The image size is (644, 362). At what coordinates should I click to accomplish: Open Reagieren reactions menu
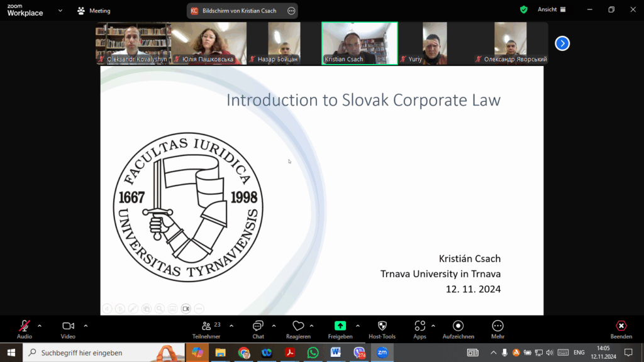coord(298,329)
